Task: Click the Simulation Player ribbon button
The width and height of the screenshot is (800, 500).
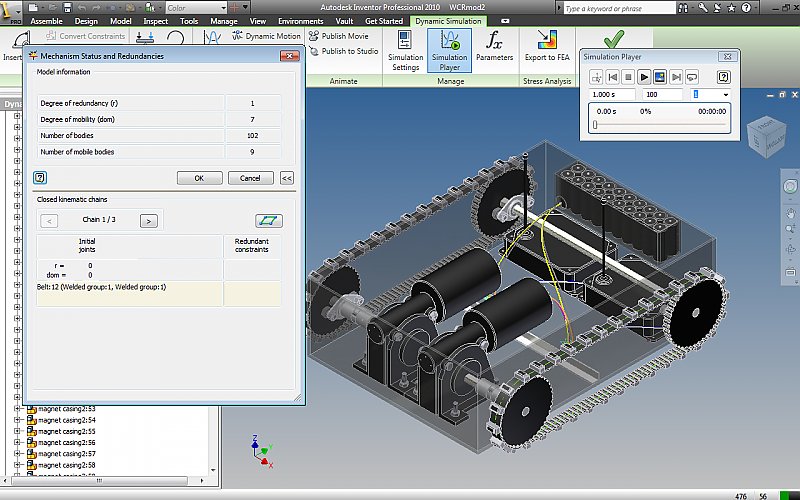Action: 449,51
